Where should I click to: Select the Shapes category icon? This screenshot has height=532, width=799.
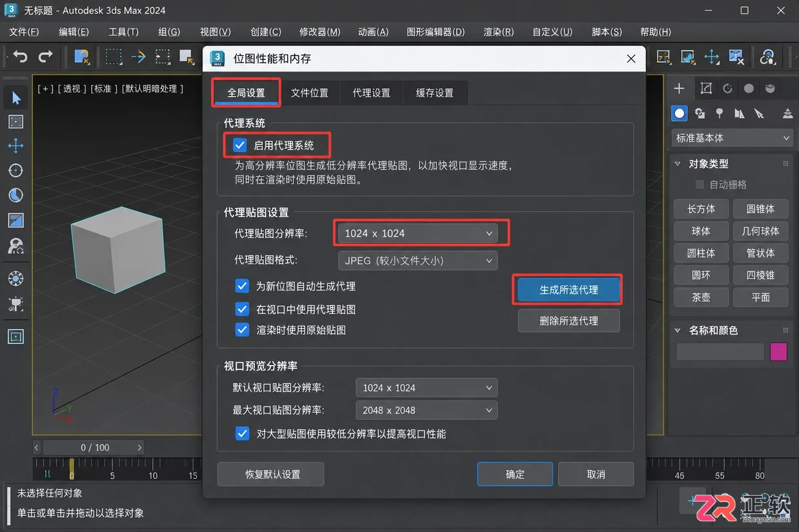[x=700, y=113]
